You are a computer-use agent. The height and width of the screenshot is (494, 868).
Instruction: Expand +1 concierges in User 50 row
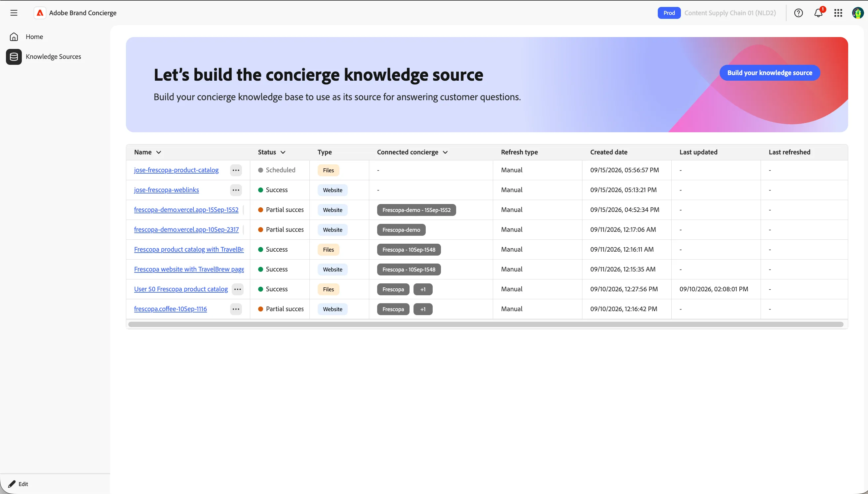click(x=423, y=289)
